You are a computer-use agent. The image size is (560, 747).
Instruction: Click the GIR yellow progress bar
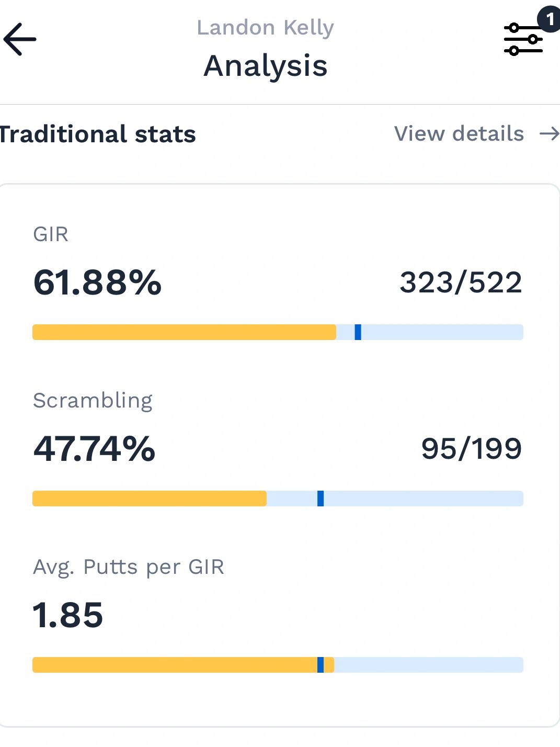point(184,332)
